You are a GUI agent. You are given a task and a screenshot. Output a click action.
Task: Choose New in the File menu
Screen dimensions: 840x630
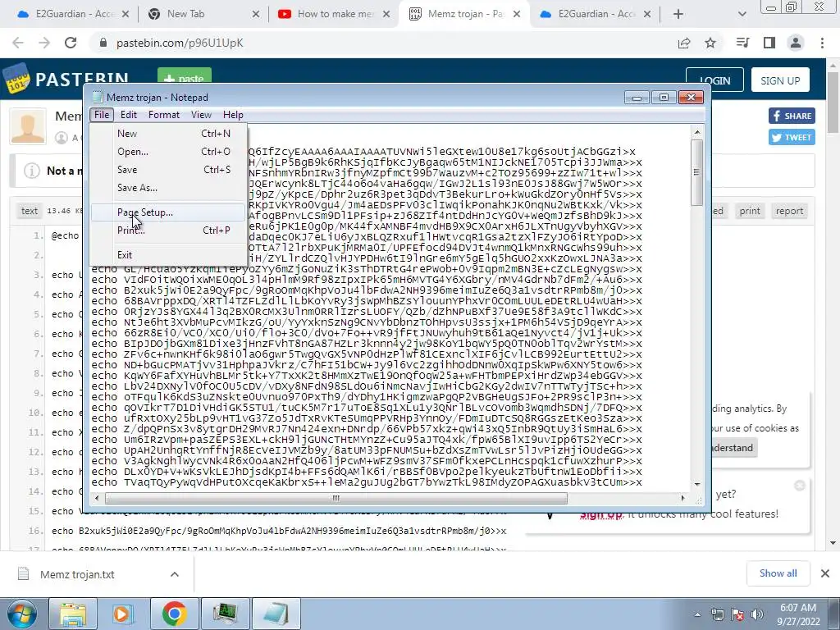point(168,134)
